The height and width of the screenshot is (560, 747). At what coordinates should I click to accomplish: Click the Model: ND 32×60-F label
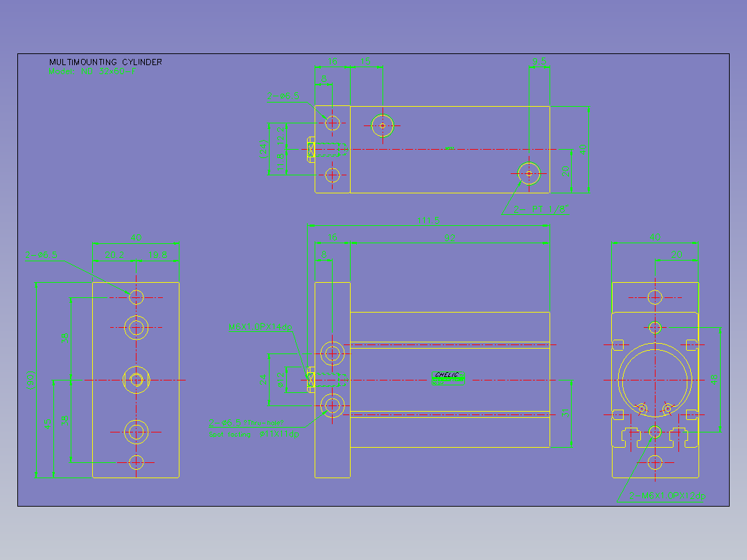click(92, 71)
